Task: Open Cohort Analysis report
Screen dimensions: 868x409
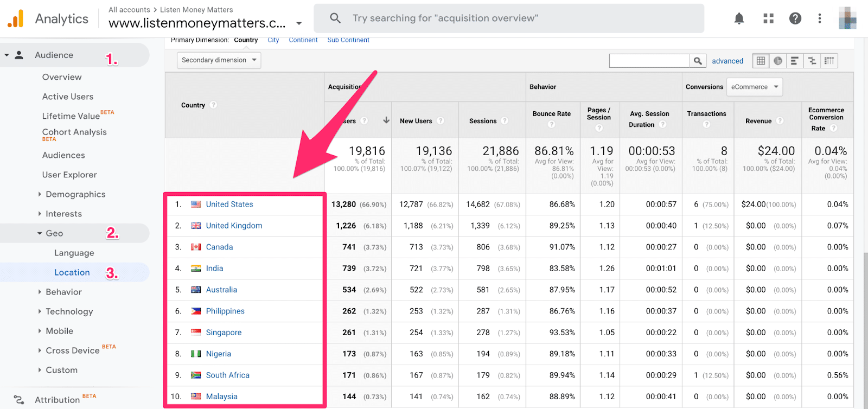Action: pyautogui.click(x=74, y=132)
